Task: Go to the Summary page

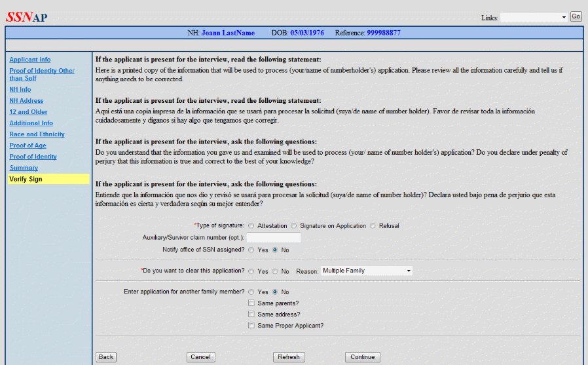Action: (x=24, y=168)
